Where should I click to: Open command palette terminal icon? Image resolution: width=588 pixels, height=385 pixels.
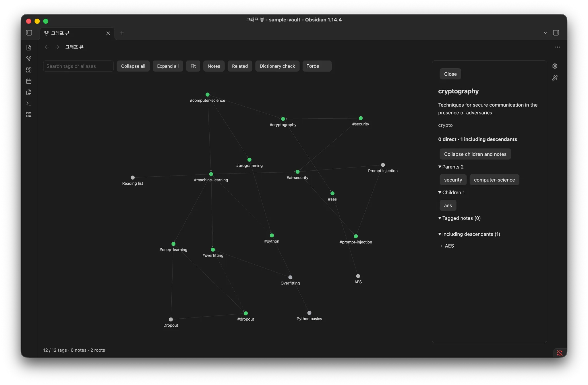29,103
